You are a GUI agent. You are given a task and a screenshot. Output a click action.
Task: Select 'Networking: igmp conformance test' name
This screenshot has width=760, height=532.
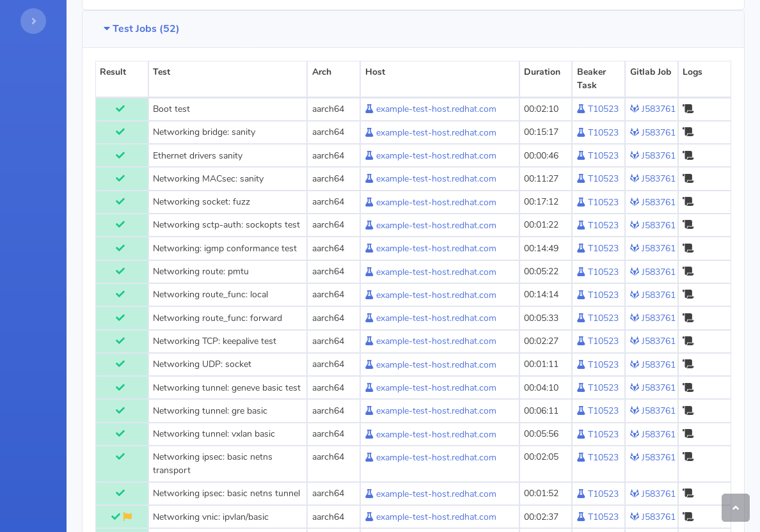[225, 248]
